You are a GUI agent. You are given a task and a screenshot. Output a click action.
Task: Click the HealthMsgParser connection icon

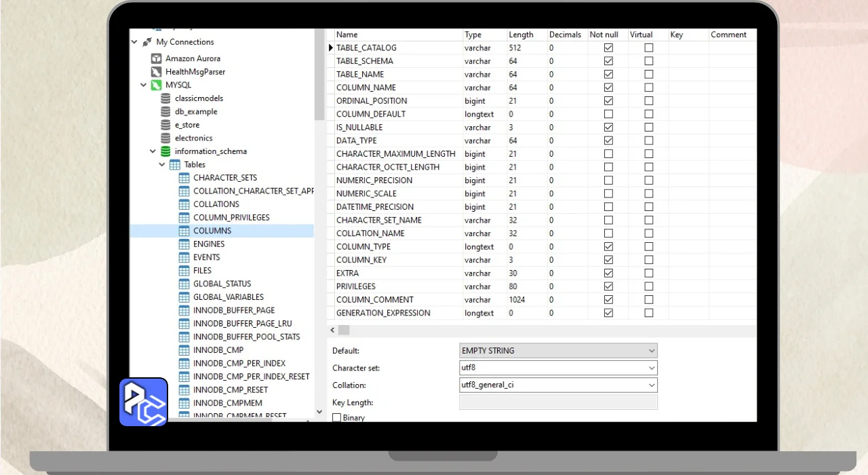tap(156, 72)
